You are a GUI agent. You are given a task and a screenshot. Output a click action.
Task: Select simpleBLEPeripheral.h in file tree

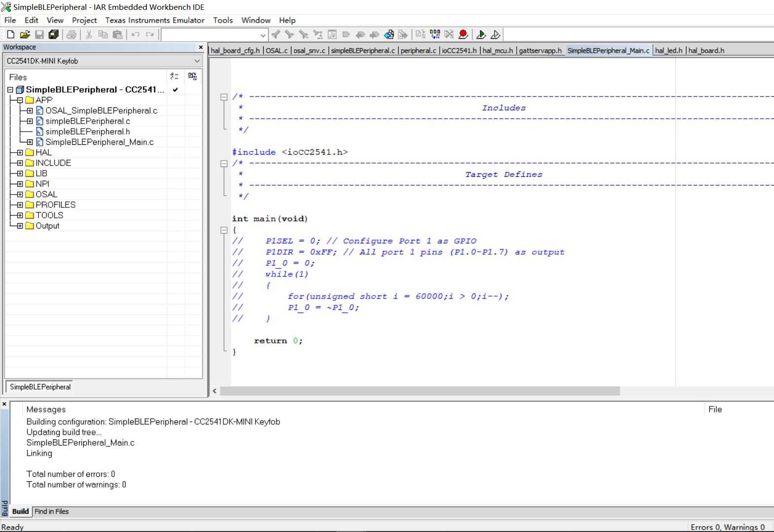click(88, 132)
